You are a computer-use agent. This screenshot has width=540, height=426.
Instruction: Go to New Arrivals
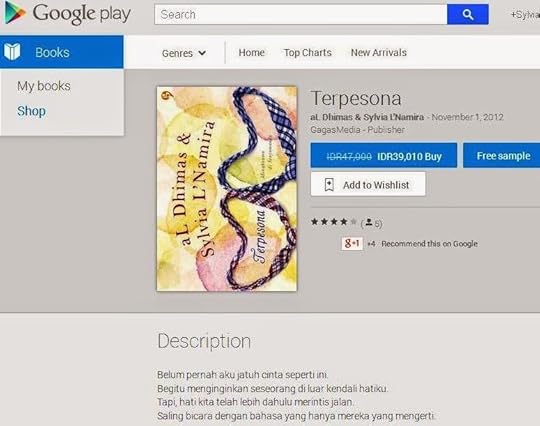378,53
